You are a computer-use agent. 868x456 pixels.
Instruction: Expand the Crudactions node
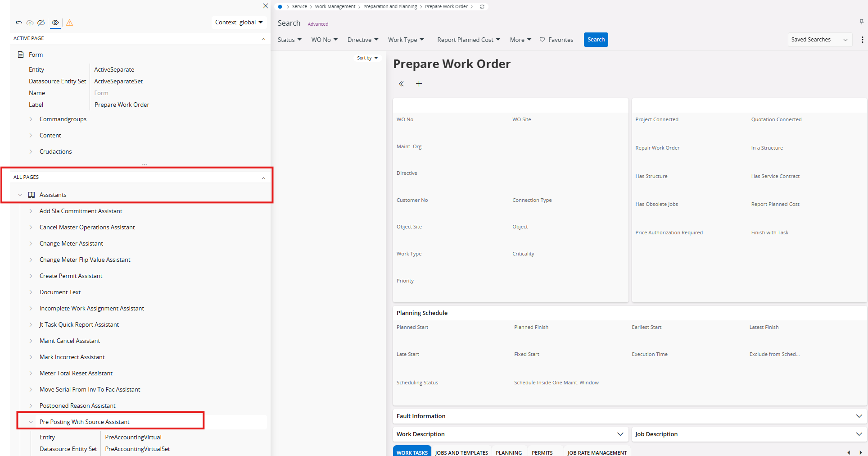[31, 152]
